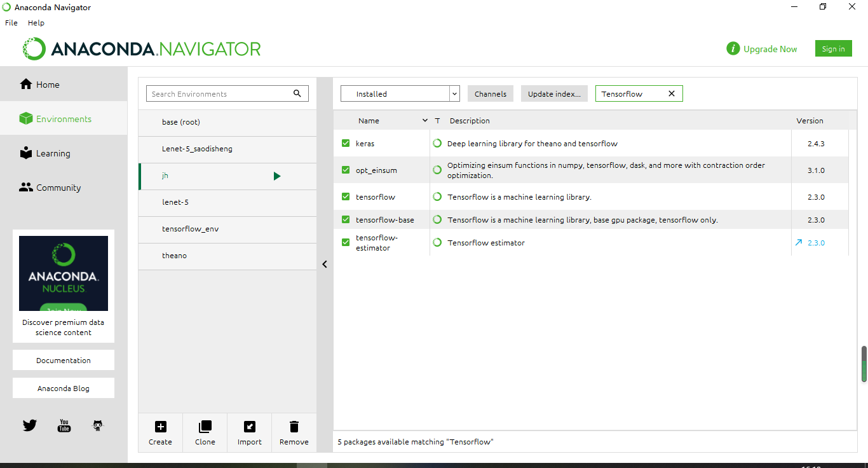Click the Anaconda Navigator logo
This screenshot has height=468, width=868.
point(142,49)
